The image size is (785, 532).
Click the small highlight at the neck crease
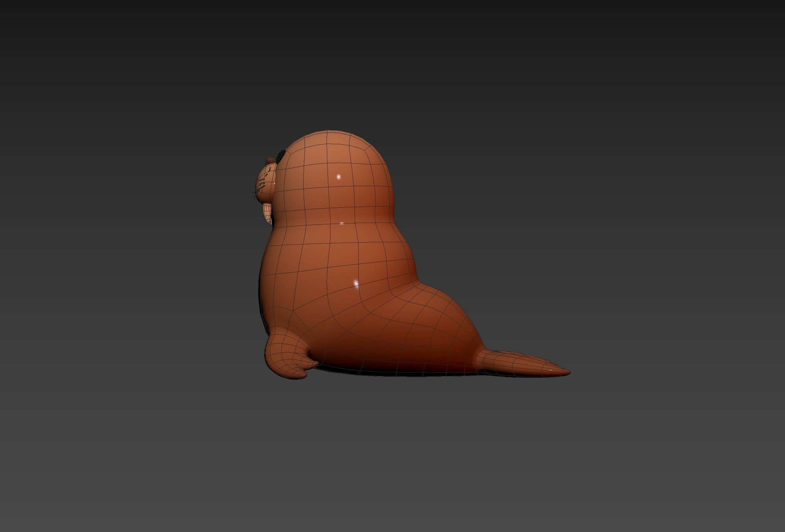point(342,223)
